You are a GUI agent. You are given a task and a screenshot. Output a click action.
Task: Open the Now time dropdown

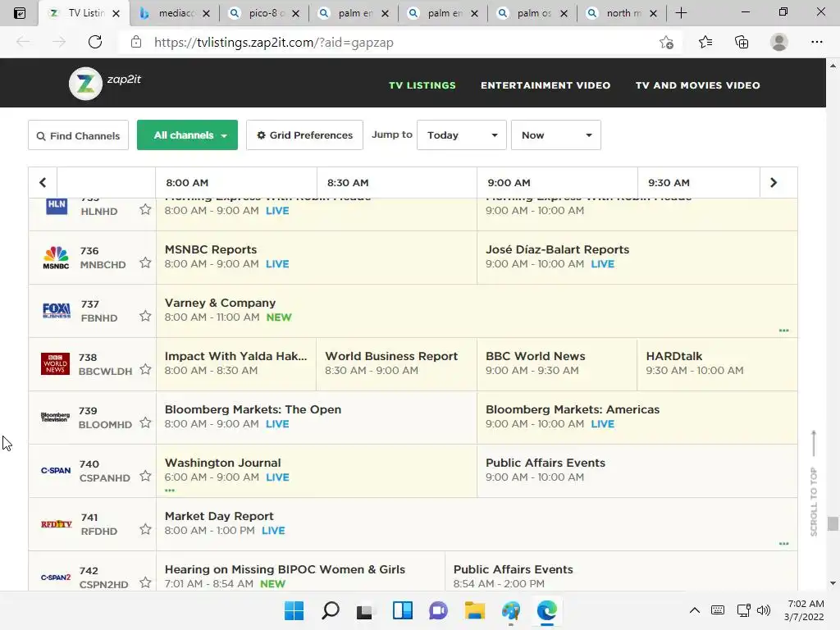[x=555, y=135]
